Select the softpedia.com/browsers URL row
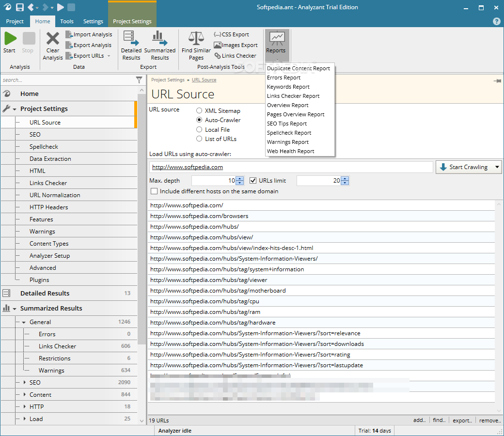This screenshot has height=436, width=504. click(x=321, y=216)
